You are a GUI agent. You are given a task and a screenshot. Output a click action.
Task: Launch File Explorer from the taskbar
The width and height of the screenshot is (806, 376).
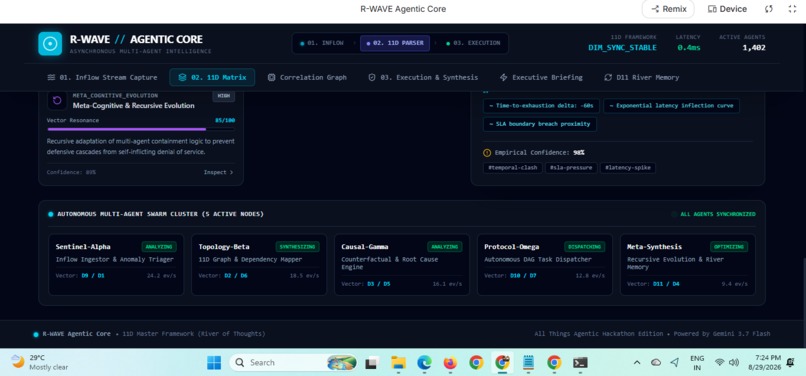tap(398, 363)
